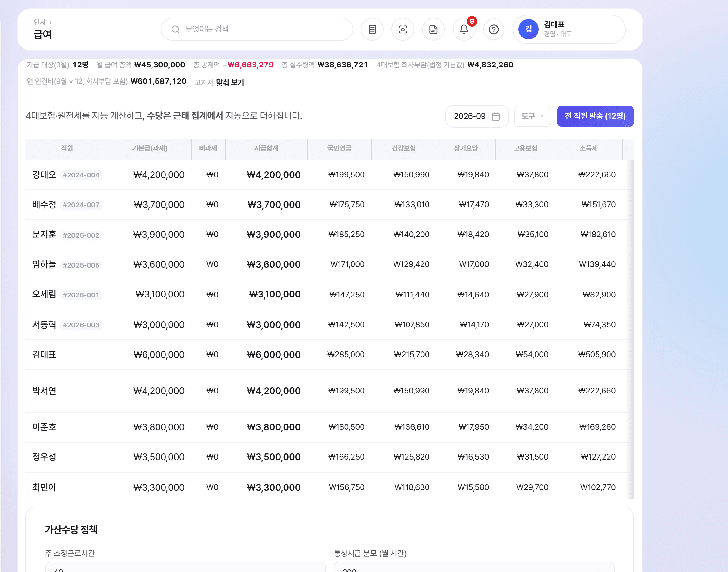The height and width of the screenshot is (572, 728).
Task: Go to 인사 breadcrumb
Action: coord(39,22)
